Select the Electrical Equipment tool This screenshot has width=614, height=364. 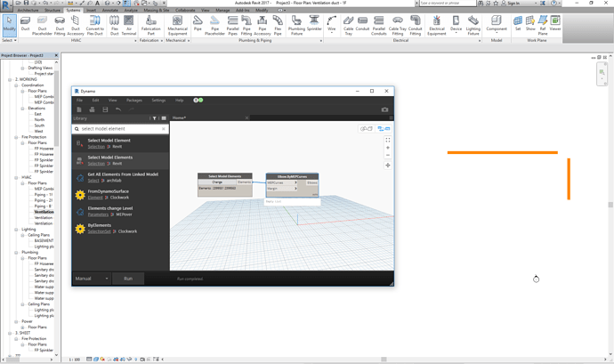[437, 26]
